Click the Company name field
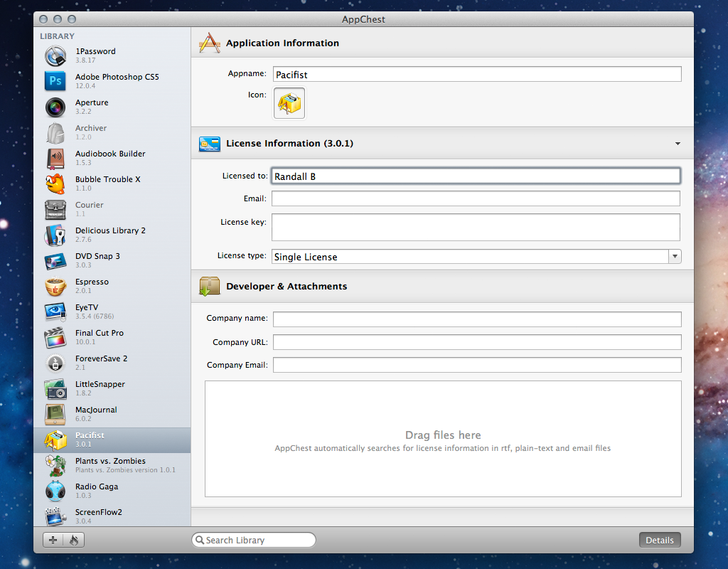 tap(477, 319)
